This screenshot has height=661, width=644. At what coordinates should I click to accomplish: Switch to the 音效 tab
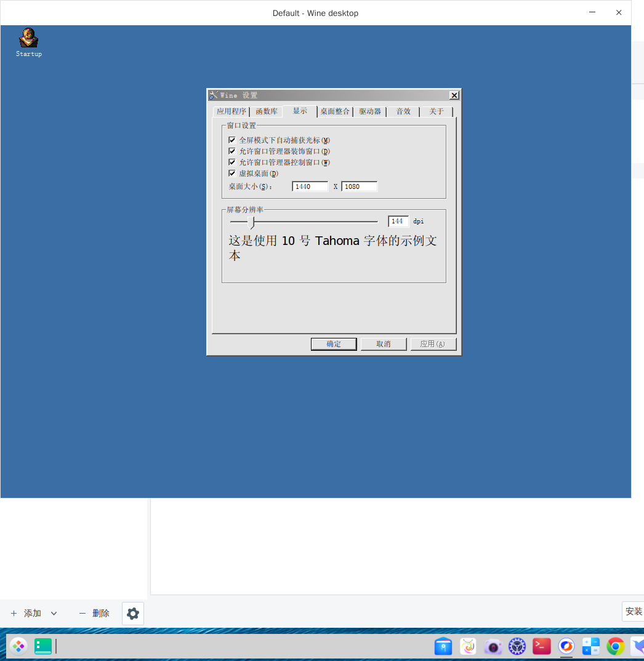click(403, 112)
